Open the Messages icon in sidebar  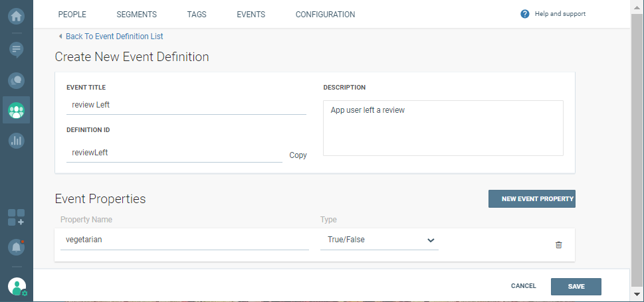(16, 49)
